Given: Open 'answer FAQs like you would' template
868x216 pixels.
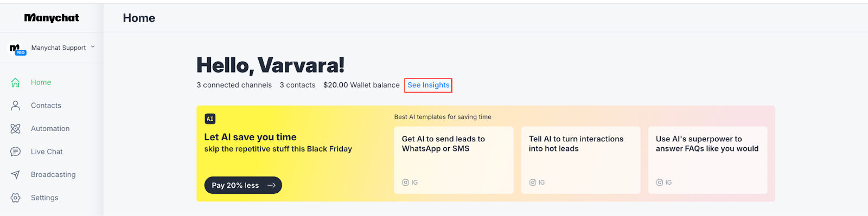Looking at the screenshot, I should [x=708, y=160].
